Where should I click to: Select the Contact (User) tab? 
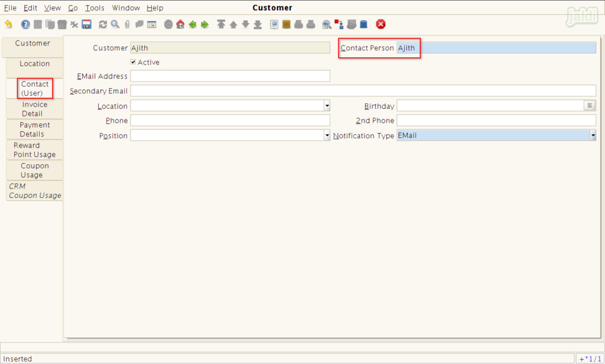[35, 89]
